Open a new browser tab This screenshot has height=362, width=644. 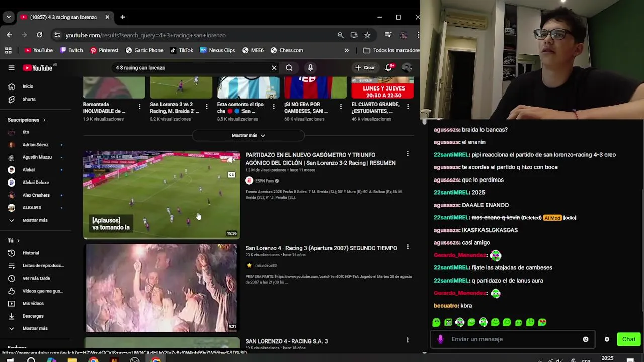pyautogui.click(x=122, y=17)
